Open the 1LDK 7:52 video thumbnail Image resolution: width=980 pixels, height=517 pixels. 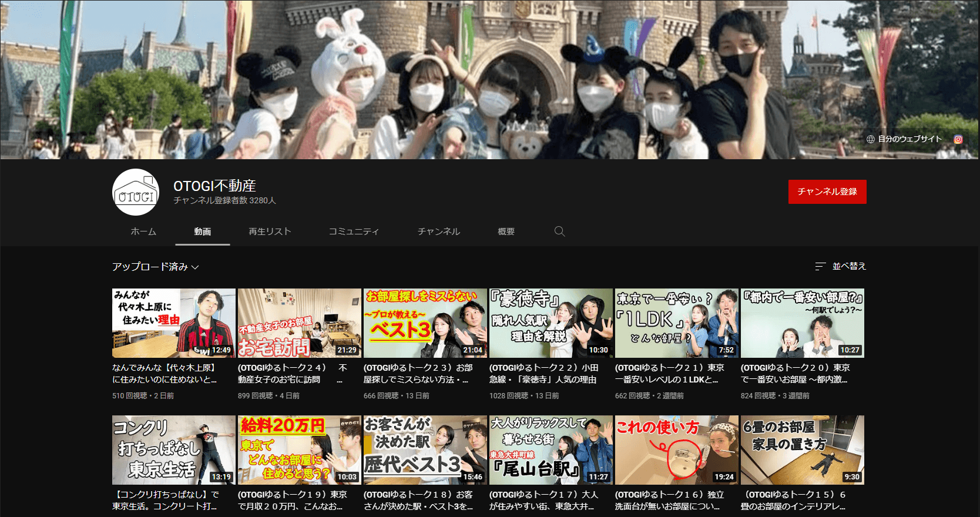point(677,323)
